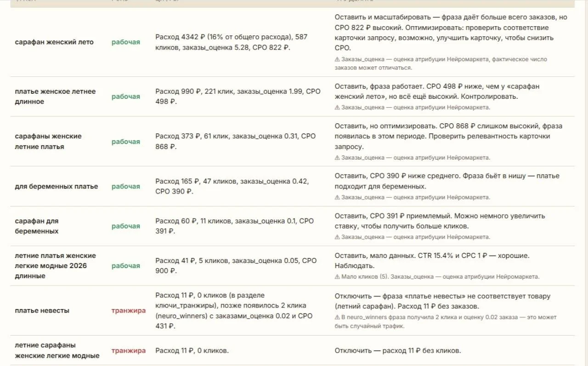
Task: Click warning note in "сарафан для беременных" row
Action: [x=412, y=237]
